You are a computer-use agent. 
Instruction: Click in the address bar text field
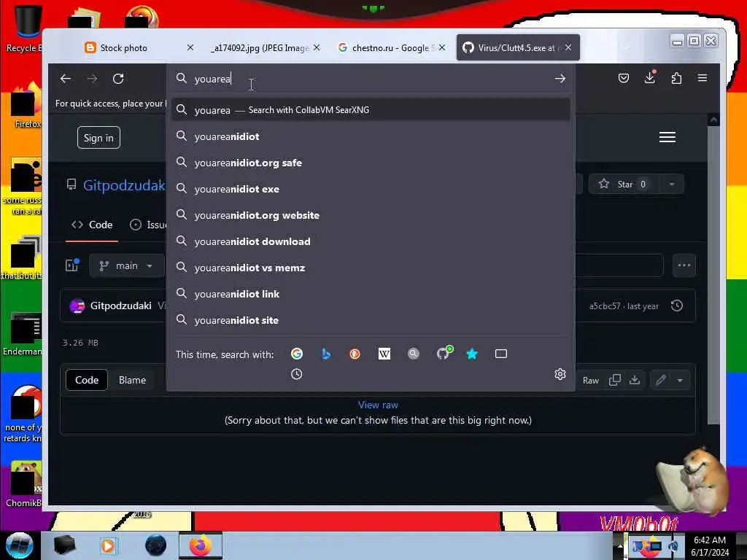(369, 79)
